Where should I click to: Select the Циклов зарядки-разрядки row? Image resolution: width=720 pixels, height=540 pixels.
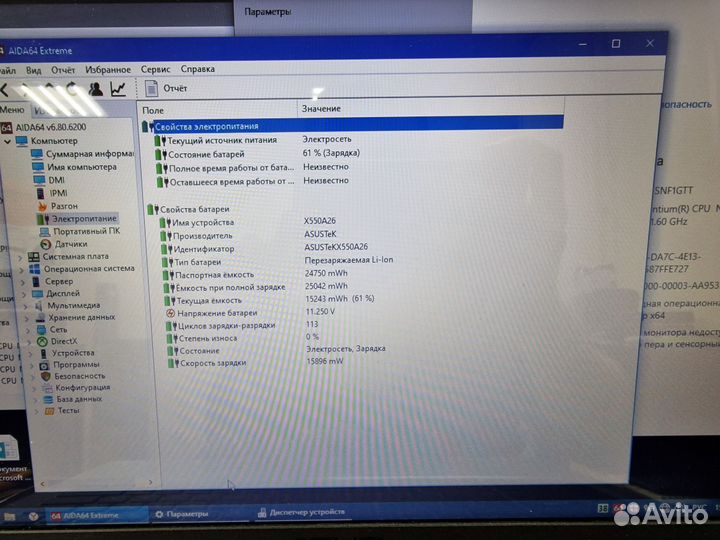click(354, 325)
